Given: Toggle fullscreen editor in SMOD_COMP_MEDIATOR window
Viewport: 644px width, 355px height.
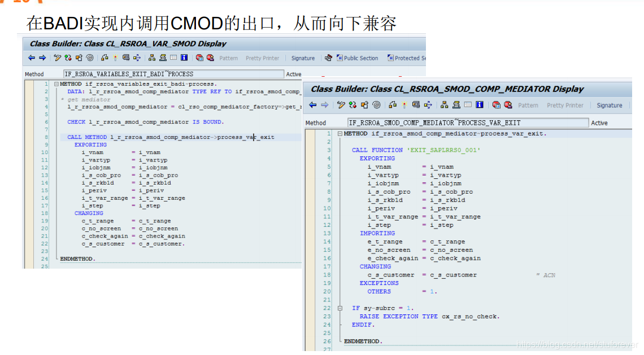Looking at the screenshot, I should click(468, 105).
